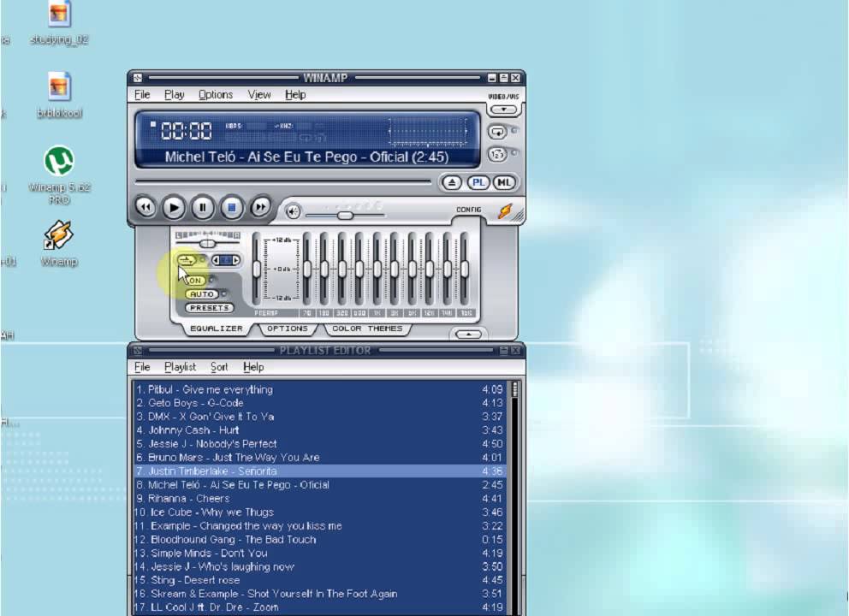Increase crossfade seconds with right arrow
849x616 pixels.
pos(236,260)
